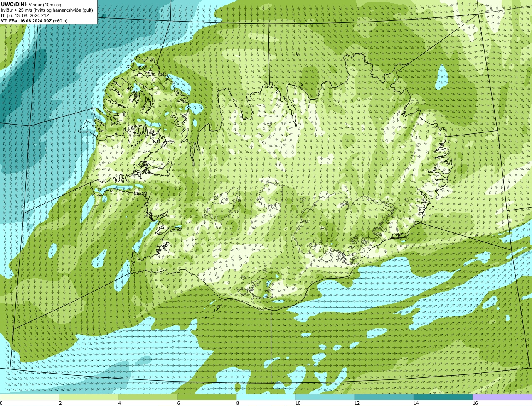532x406 pixels.
Task: Click the title line 'UWC/DINI: Vindur (10m) og'
Action: coord(31,4)
